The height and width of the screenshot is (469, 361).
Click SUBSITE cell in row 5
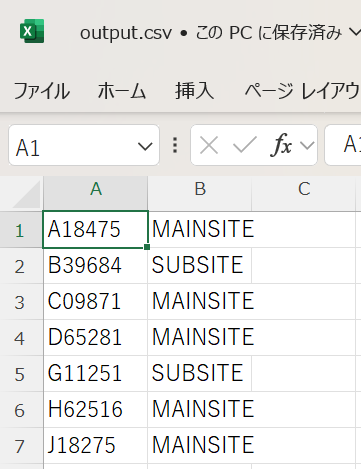200,374
